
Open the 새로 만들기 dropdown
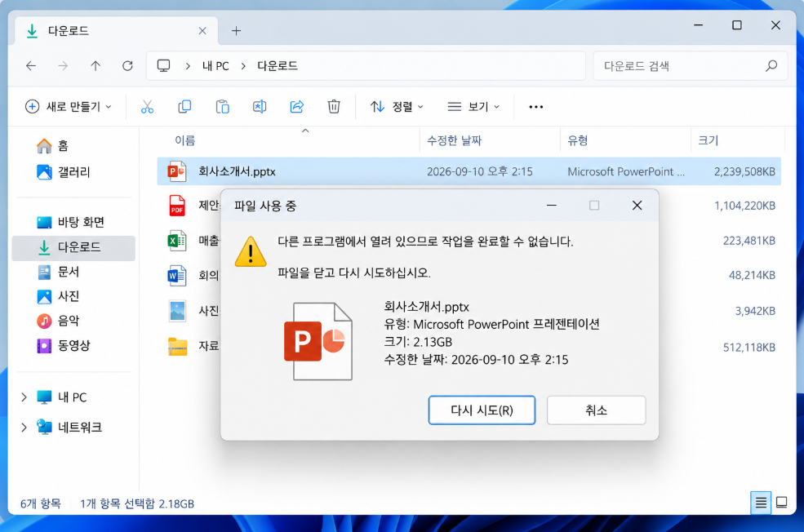[69, 107]
